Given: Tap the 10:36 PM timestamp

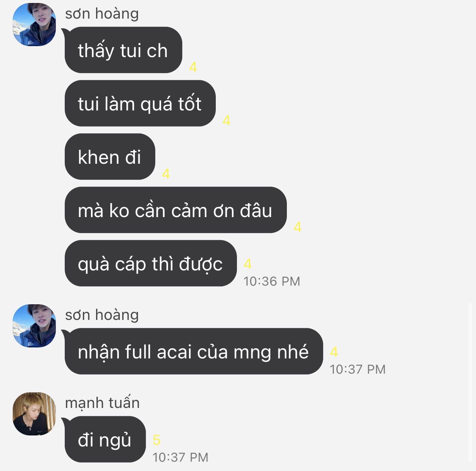Looking at the screenshot, I should (272, 281).
